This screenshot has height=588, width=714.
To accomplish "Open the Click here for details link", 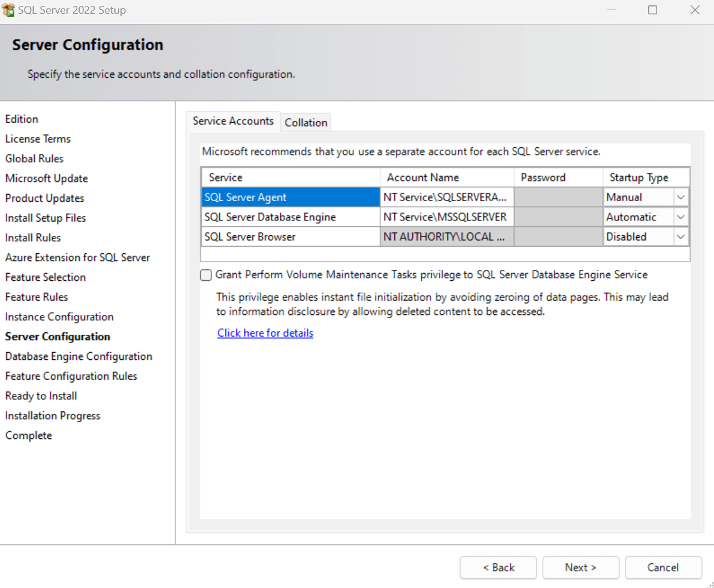I will (265, 333).
